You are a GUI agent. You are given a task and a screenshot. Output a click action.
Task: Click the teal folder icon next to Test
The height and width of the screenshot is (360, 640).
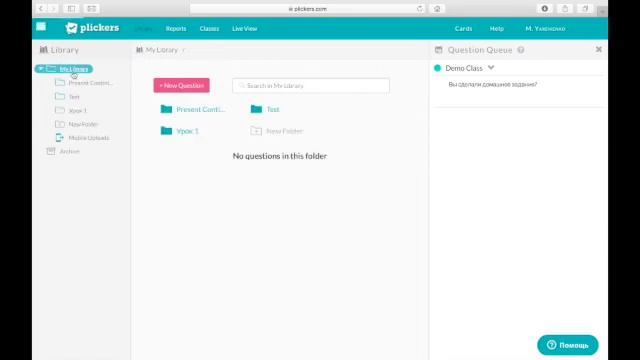pos(256,109)
